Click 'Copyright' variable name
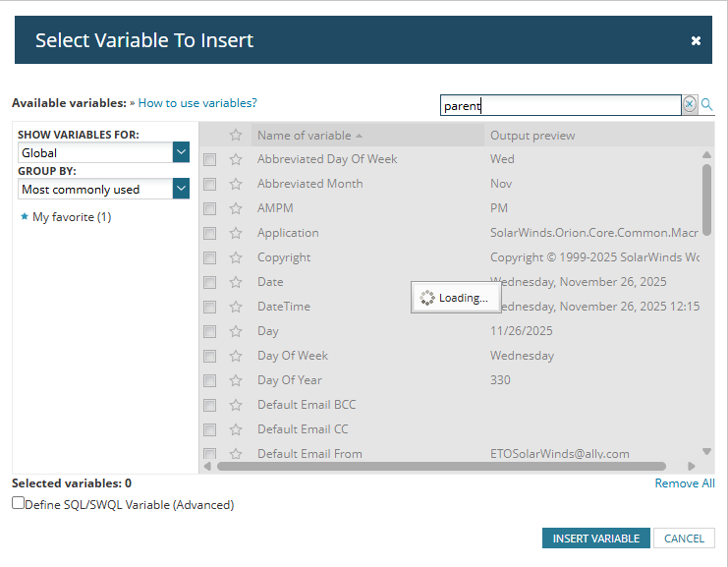The height and width of the screenshot is (567, 728). [284, 257]
